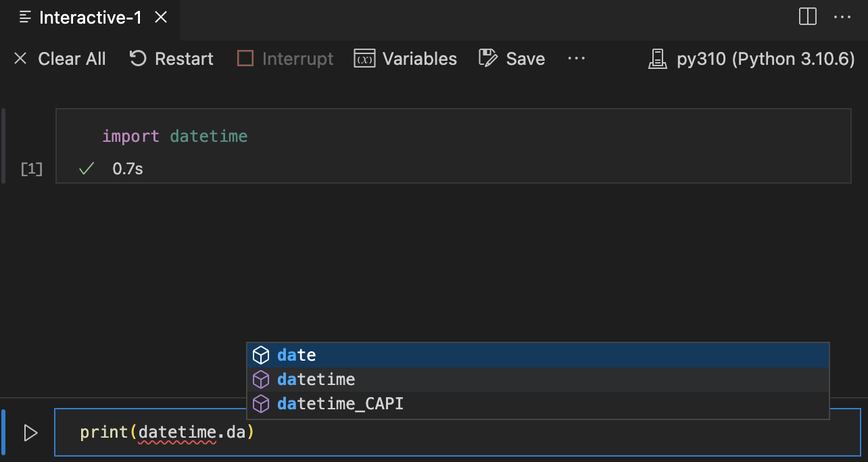The height and width of the screenshot is (462, 868).
Task: Click the Clear All icon
Action: click(x=20, y=59)
